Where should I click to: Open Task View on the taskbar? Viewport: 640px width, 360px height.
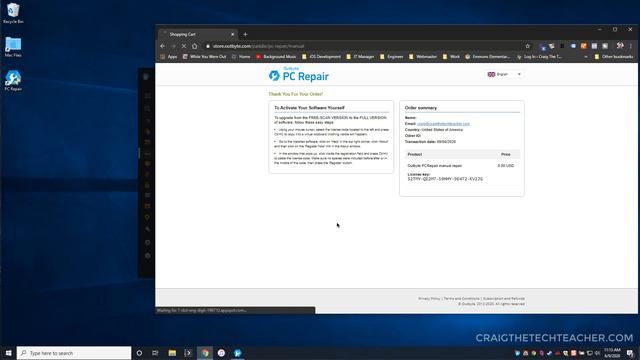coord(155,353)
